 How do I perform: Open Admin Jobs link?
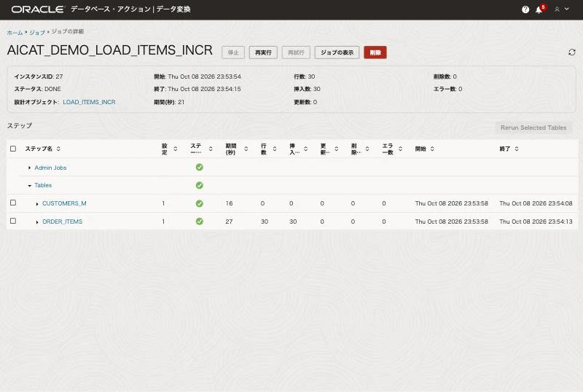tap(50, 168)
